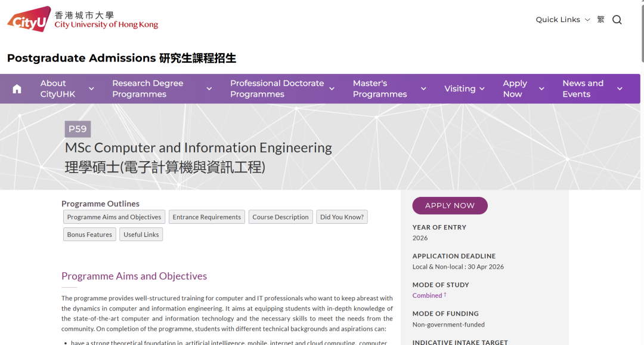
Task: Expand Apply Now menu chevron
Action: click(541, 89)
